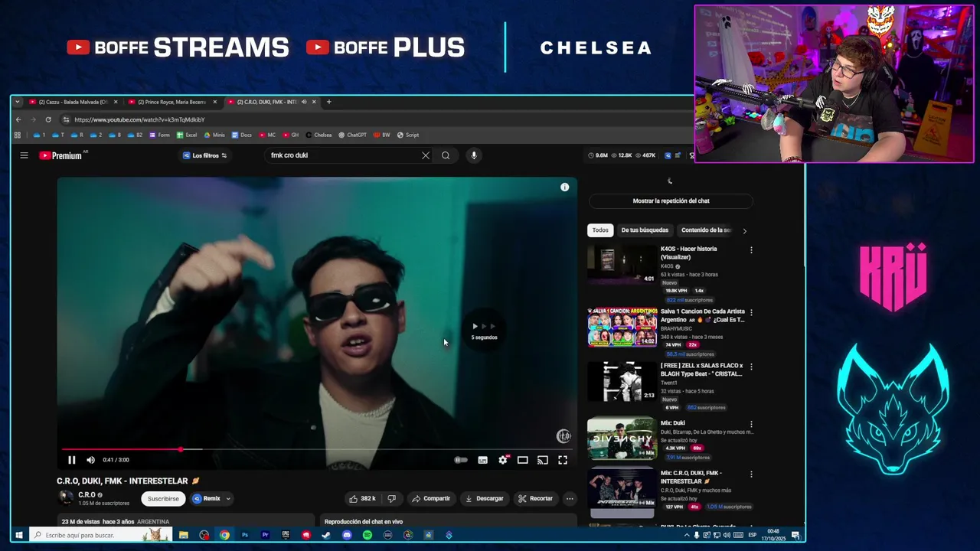Open Salva 1 Cancion De Cada Artista thumbnail
This screenshot has height=551, width=980.
[622, 327]
